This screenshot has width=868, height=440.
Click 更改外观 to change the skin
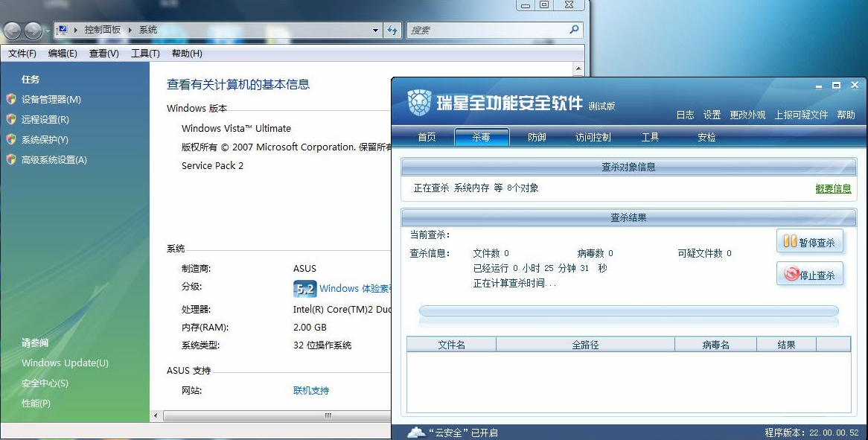tap(748, 115)
